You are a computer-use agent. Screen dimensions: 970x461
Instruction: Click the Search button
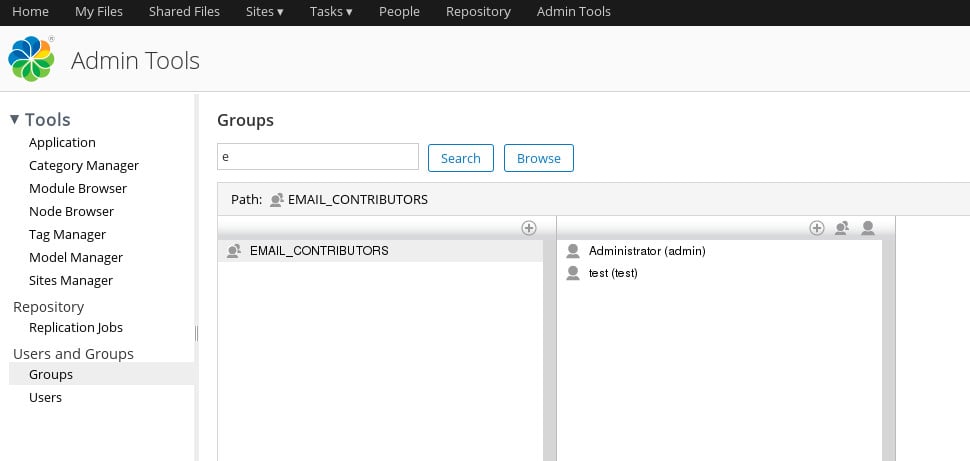pyautogui.click(x=461, y=158)
